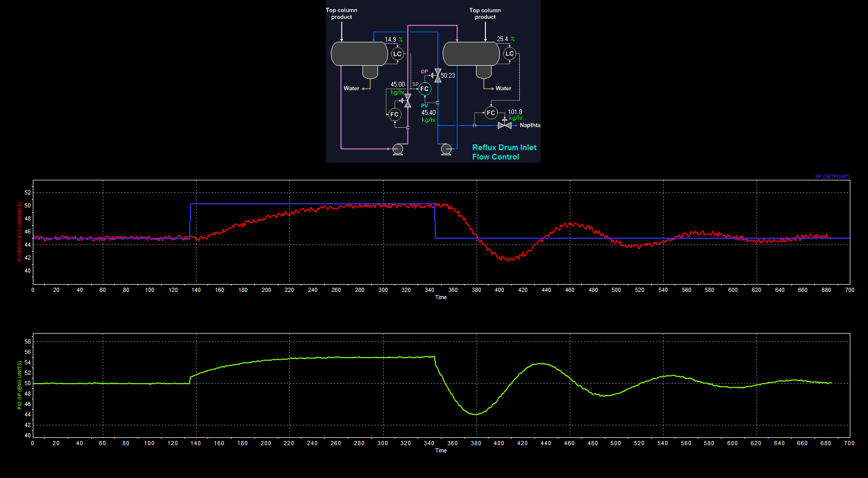This screenshot has width=868, height=478.
Task: Click the 101.8 kg/hr Naphtha flow value
Action: pos(515,112)
